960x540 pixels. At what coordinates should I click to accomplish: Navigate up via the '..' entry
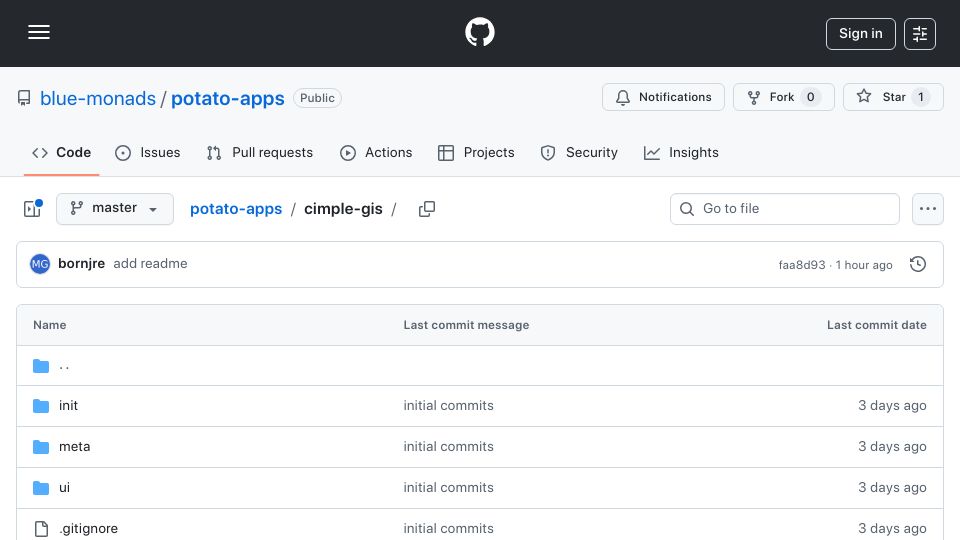(64, 366)
